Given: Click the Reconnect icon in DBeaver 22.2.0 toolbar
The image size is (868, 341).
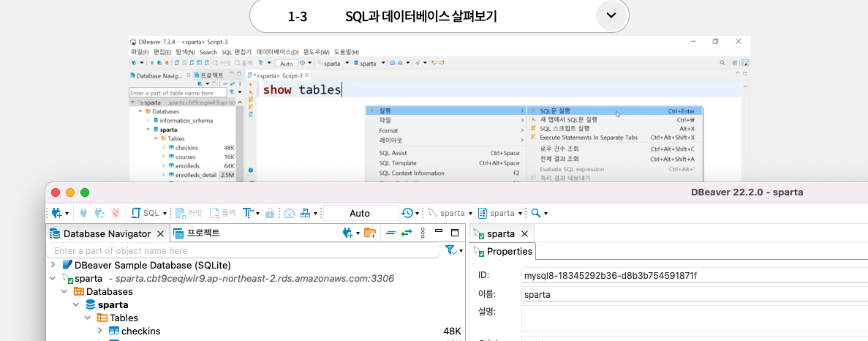Looking at the screenshot, I should tap(99, 213).
